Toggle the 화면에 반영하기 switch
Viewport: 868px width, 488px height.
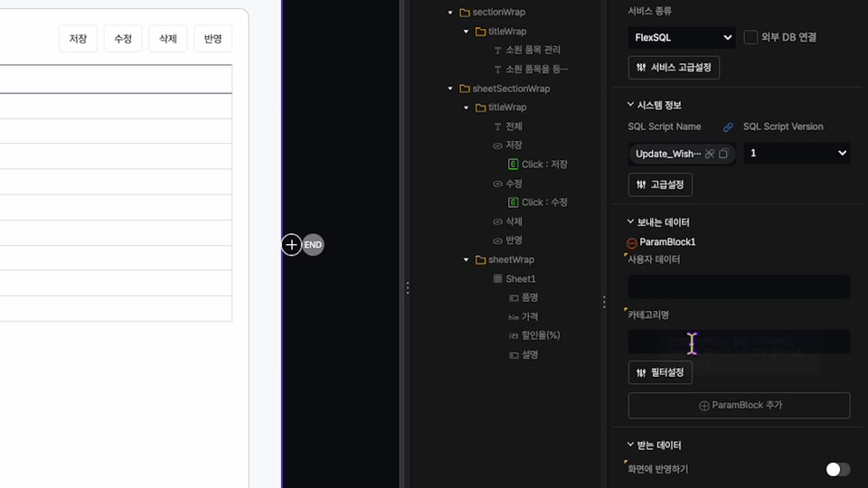(x=838, y=469)
